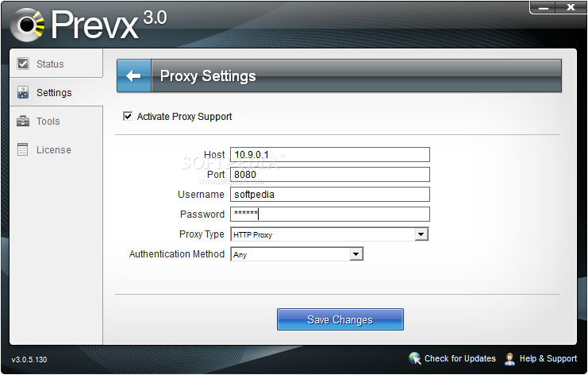Screen dimensions: 588x375
Task: Click the Tools toolbox icon
Action: click(x=23, y=121)
